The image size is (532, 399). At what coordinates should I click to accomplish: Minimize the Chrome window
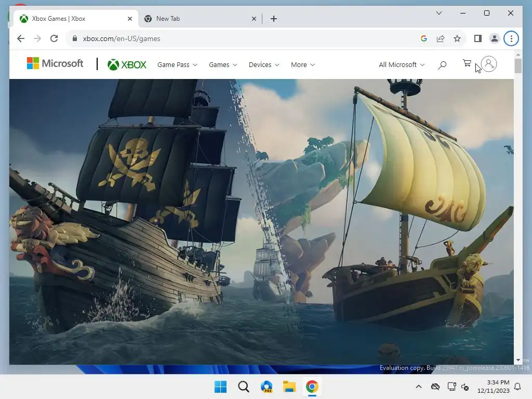tap(463, 13)
